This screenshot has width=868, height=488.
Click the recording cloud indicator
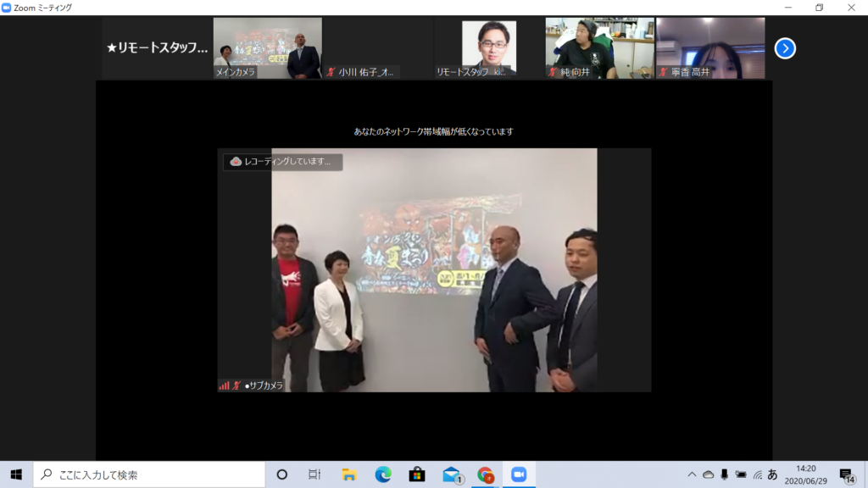click(x=236, y=162)
